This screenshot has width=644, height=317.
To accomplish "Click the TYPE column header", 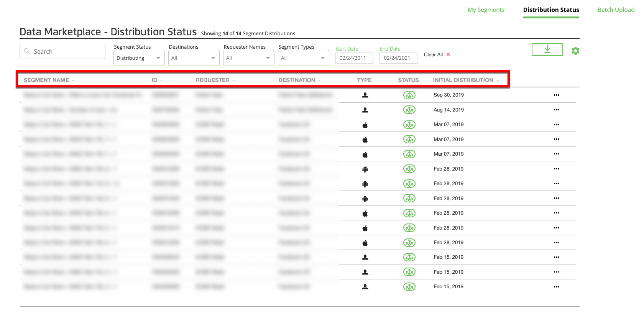I will pos(364,80).
